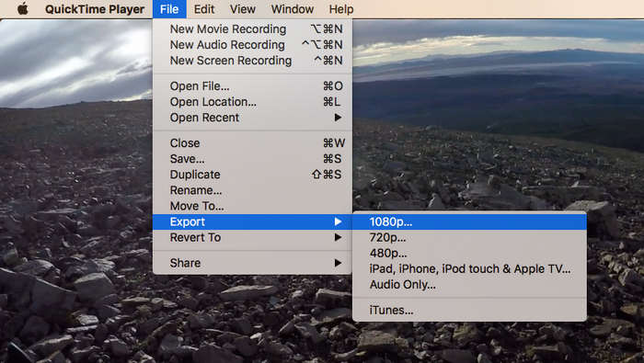644x363 pixels.
Task: Expand the highlighted Export submenu
Action: click(252, 221)
